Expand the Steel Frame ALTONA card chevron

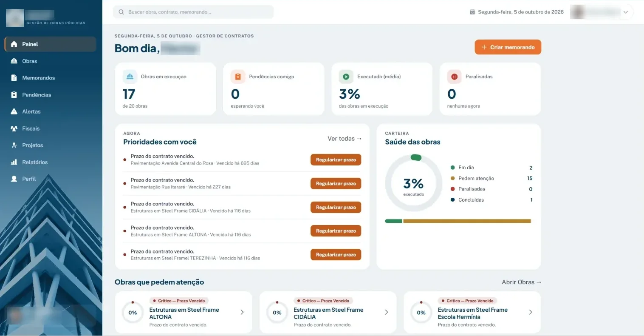point(242,312)
